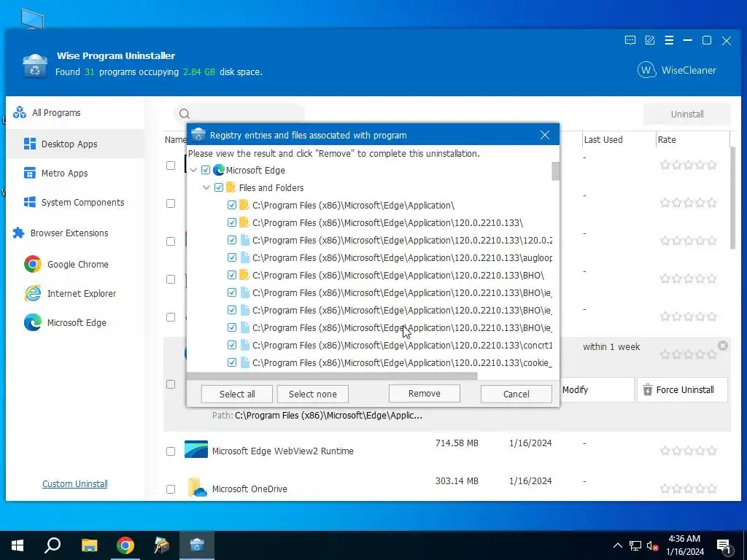Image resolution: width=747 pixels, height=560 pixels.
Task: Select Desktop Apps category
Action: (x=75, y=144)
